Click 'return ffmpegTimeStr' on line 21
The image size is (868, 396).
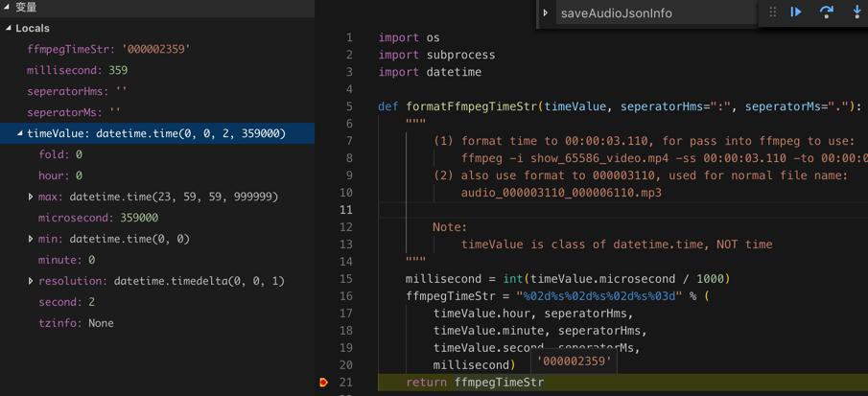(x=475, y=383)
